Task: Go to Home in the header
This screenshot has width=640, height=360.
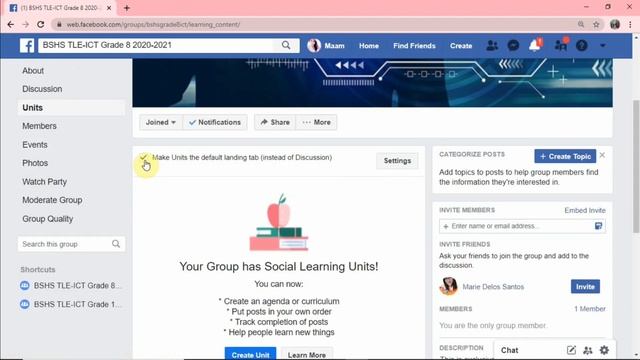Action: point(369,46)
